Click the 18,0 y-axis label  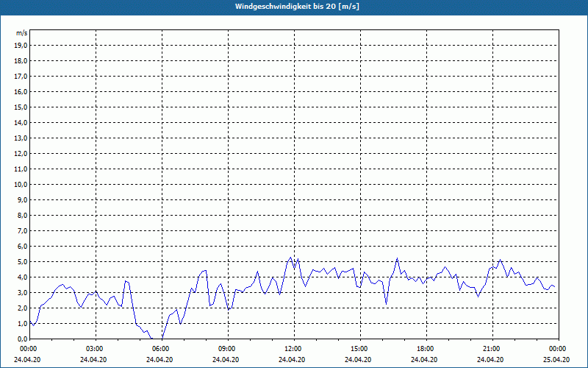point(21,61)
